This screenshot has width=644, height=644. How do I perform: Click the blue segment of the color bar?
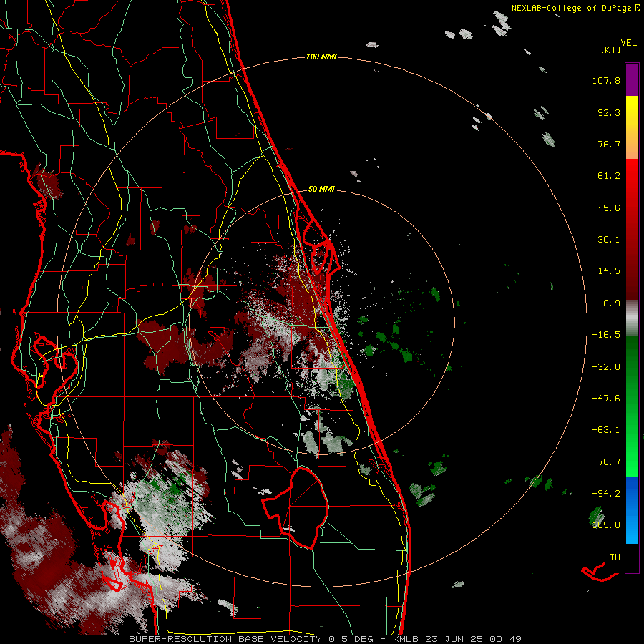[632, 510]
